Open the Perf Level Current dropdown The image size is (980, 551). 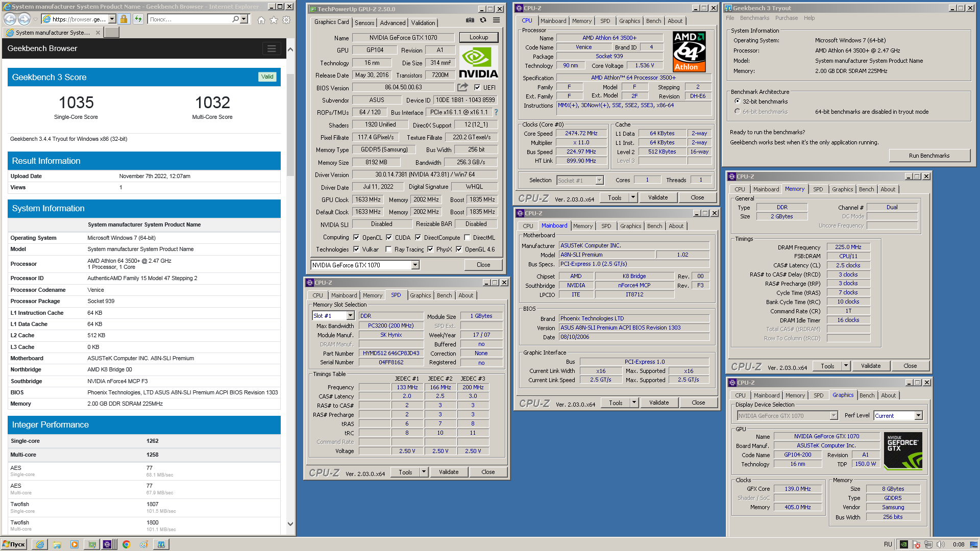click(918, 416)
